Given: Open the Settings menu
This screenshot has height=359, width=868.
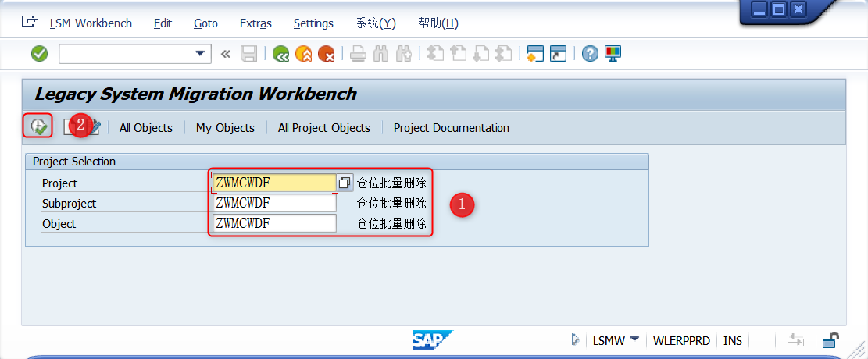Looking at the screenshot, I should 313,23.
